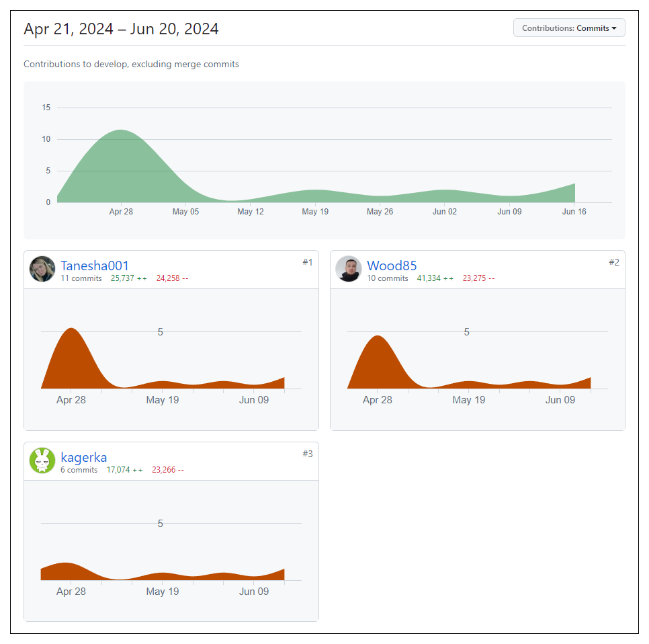This screenshot has height=644, width=649.
Task: Click Jun 09 label in kagerka's graph
Action: (254, 592)
